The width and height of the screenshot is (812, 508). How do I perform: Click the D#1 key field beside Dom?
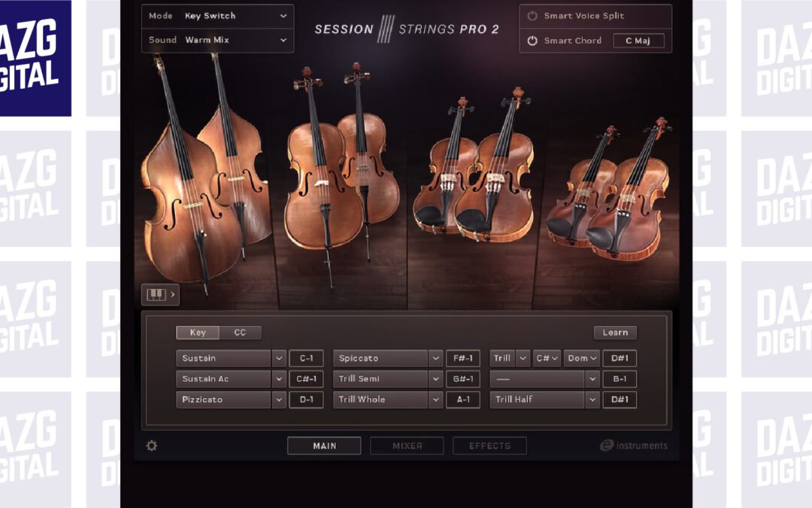click(x=620, y=358)
